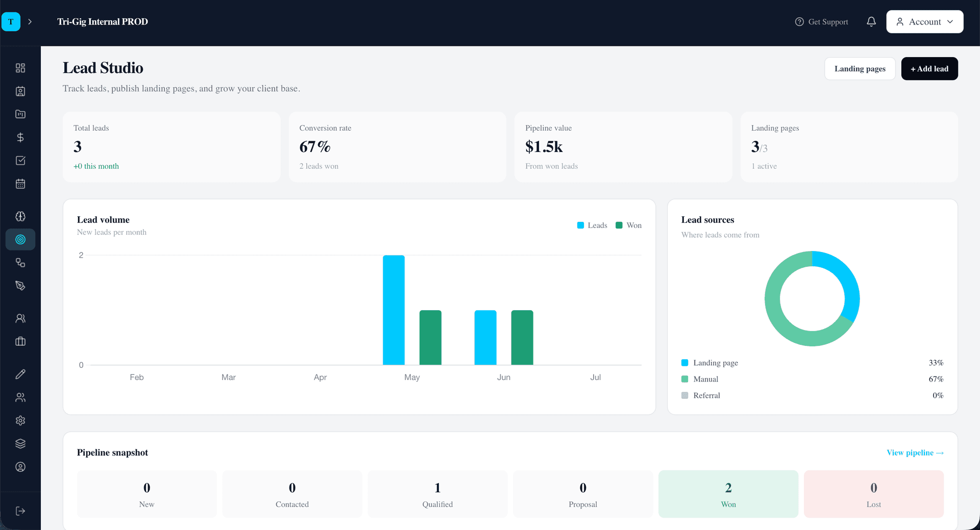Click the Total leads stat card

click(171, 147)
